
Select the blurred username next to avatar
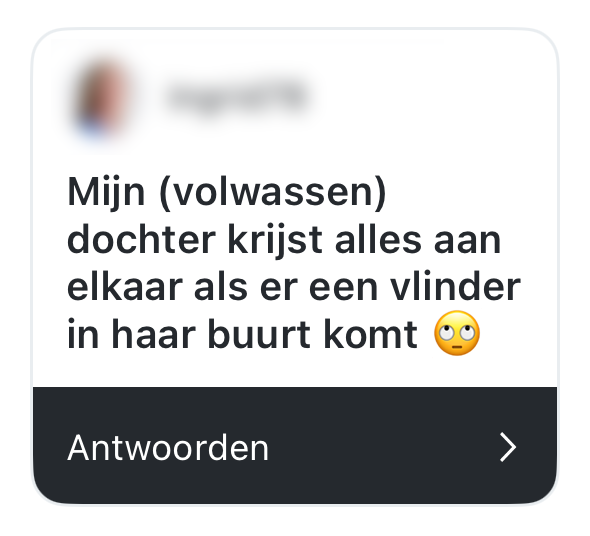pos(238,96)
